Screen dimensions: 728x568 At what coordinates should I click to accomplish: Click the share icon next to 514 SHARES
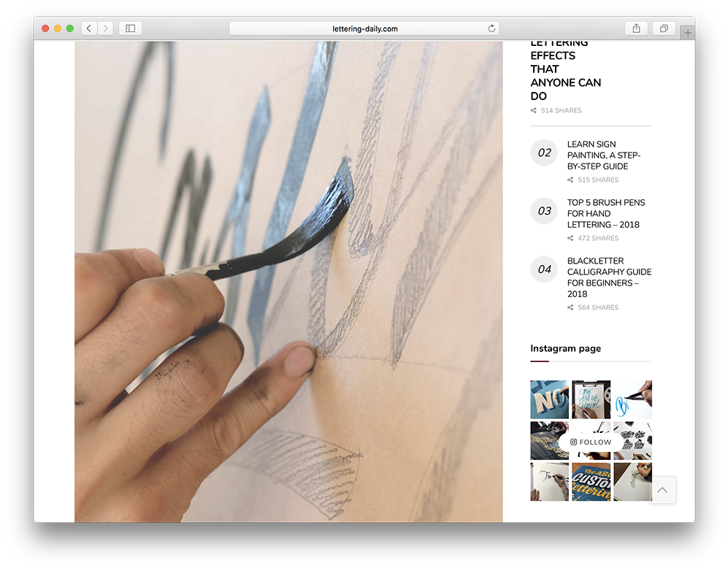point(532,110)
